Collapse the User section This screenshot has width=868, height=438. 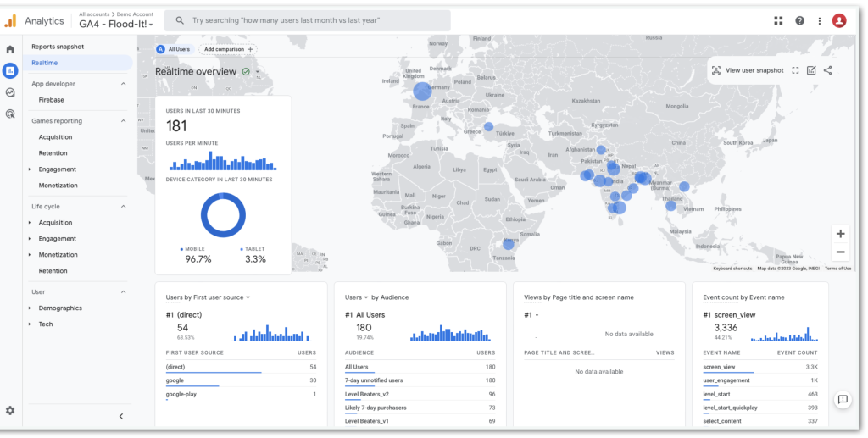(123, 292)
